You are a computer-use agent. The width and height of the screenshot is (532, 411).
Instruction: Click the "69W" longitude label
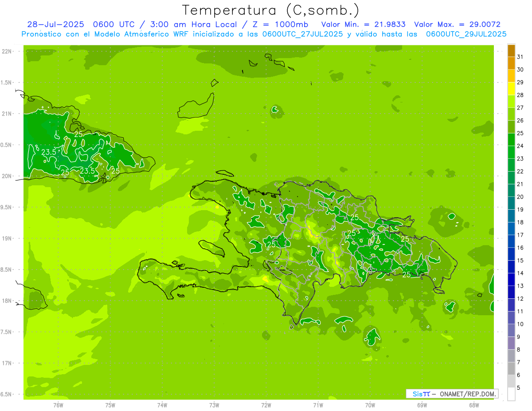422,405
